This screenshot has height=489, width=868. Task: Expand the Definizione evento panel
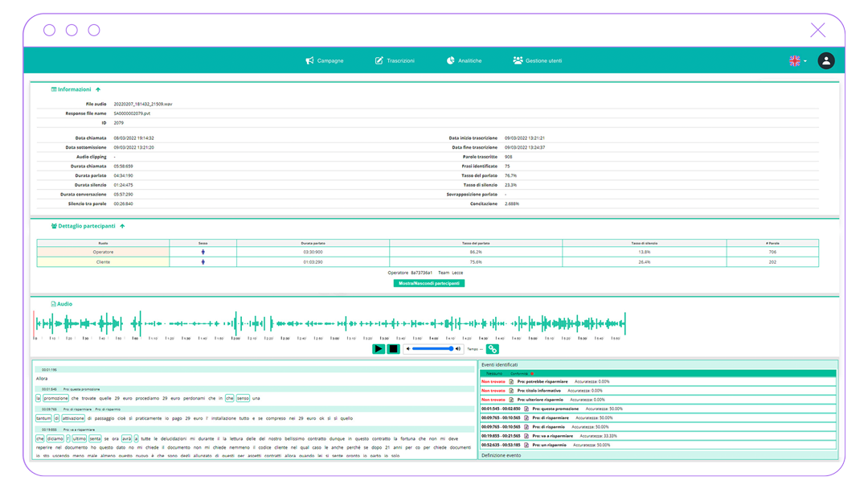(x=501, y=455)
